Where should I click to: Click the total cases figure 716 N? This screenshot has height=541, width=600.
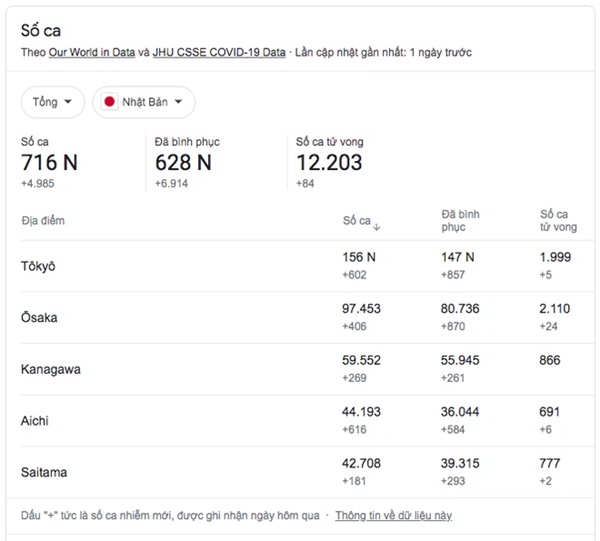[x=49, y=162]
